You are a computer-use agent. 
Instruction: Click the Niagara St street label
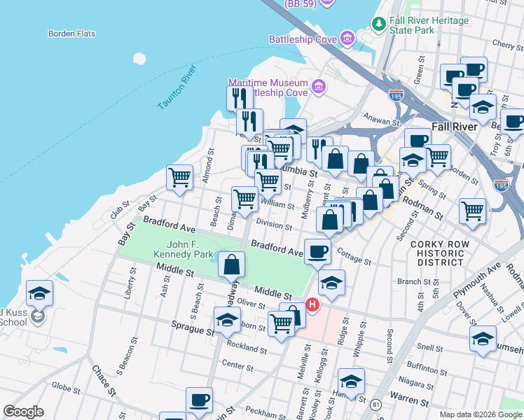(416, 384)
